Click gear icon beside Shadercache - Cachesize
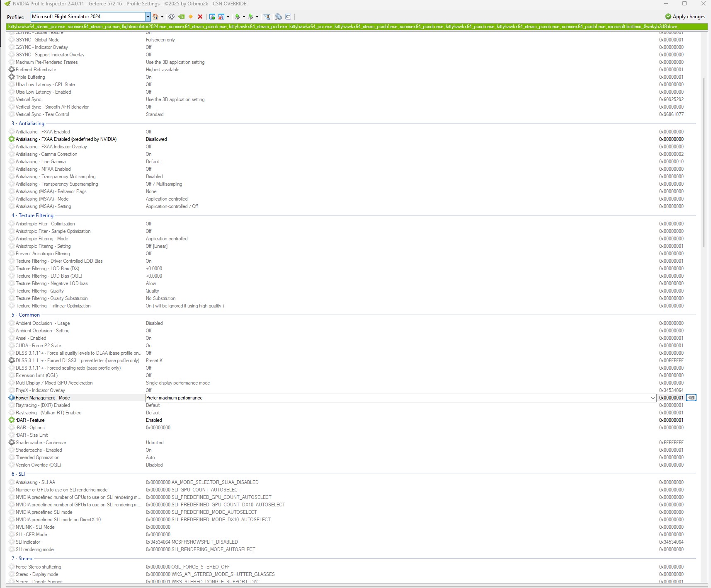This screenshot has height=588, width=711. click(12, 443)
